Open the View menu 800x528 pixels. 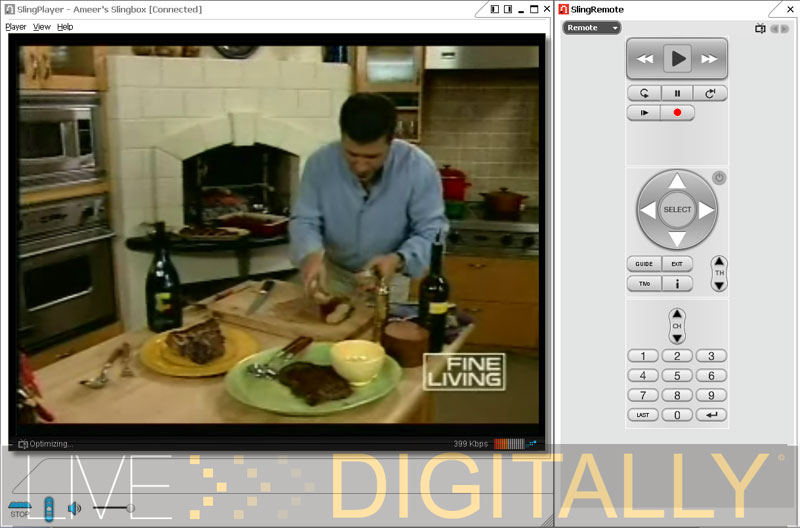pos(42,27)
